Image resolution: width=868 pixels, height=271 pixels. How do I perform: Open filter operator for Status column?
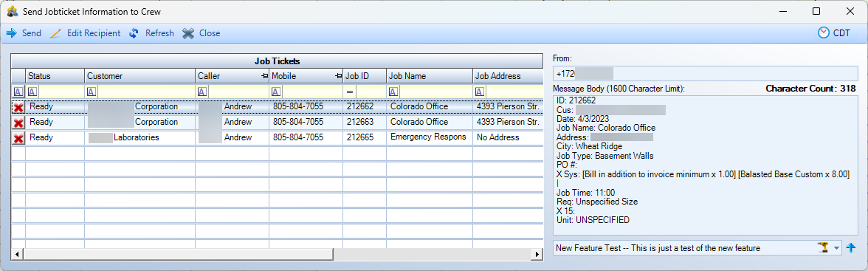32,92
